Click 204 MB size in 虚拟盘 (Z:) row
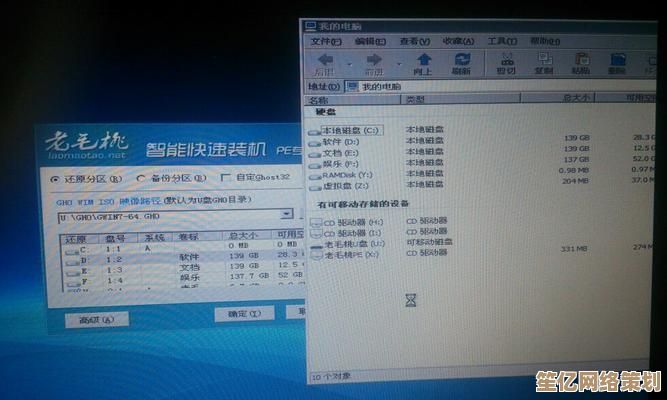The width and height of the screenshot is (667, 400). pyautogui.click(x=575, y=181)
